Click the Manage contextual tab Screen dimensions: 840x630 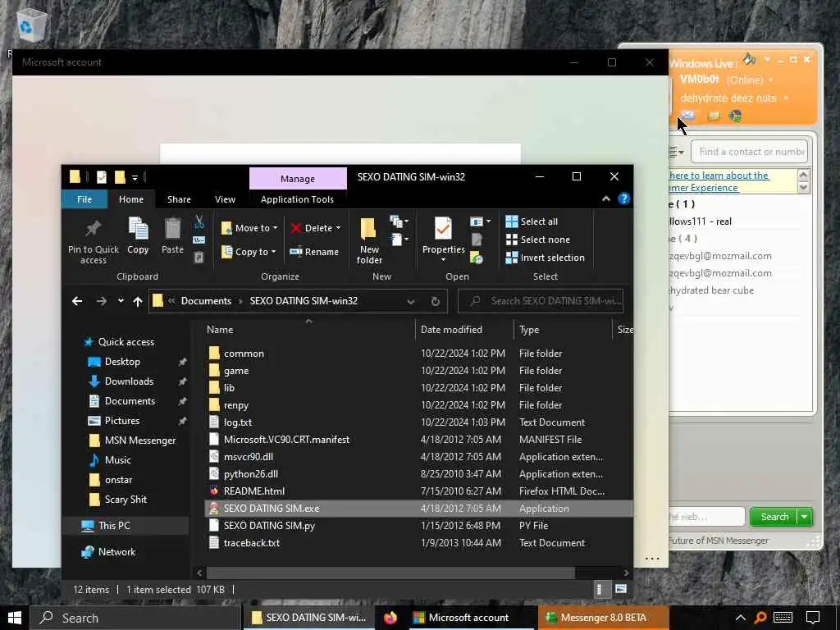click(x=298, y=178)
